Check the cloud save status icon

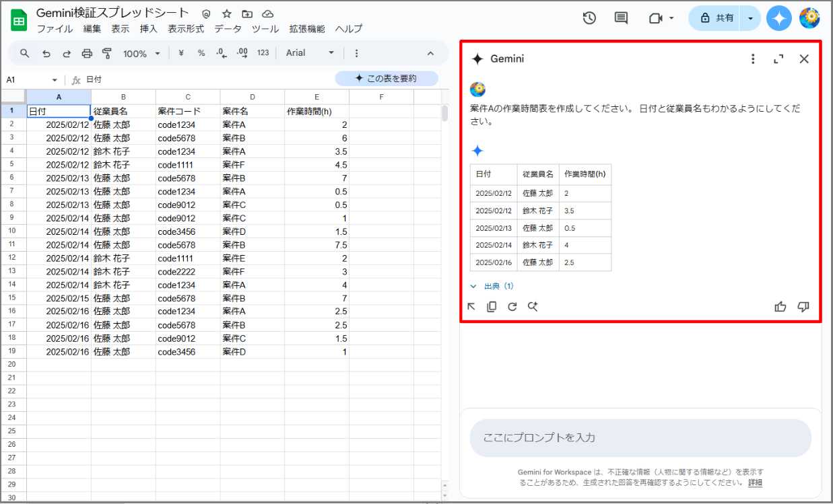(268, 13)
